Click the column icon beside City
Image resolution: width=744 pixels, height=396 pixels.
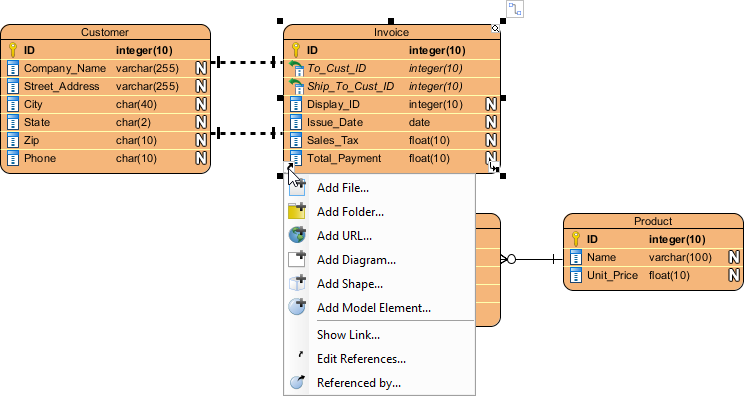pyautogui.click(x=13, y=104)
